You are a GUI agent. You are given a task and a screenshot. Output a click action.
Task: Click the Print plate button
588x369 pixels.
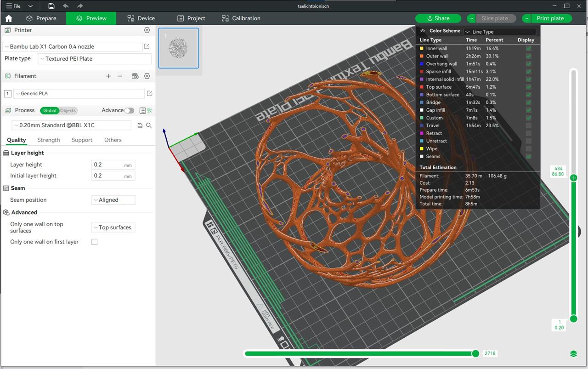point(550,18)
